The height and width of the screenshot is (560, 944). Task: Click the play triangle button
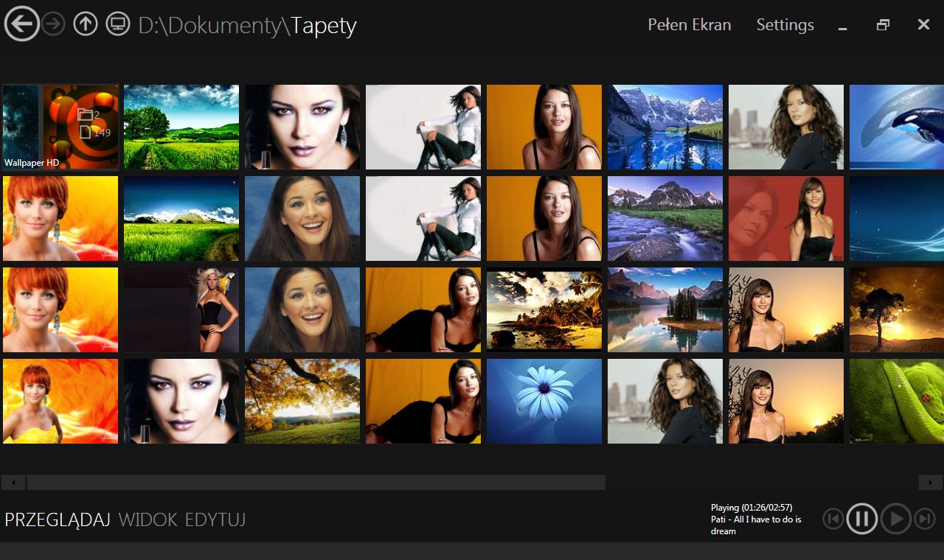click(x=896, y=519)
